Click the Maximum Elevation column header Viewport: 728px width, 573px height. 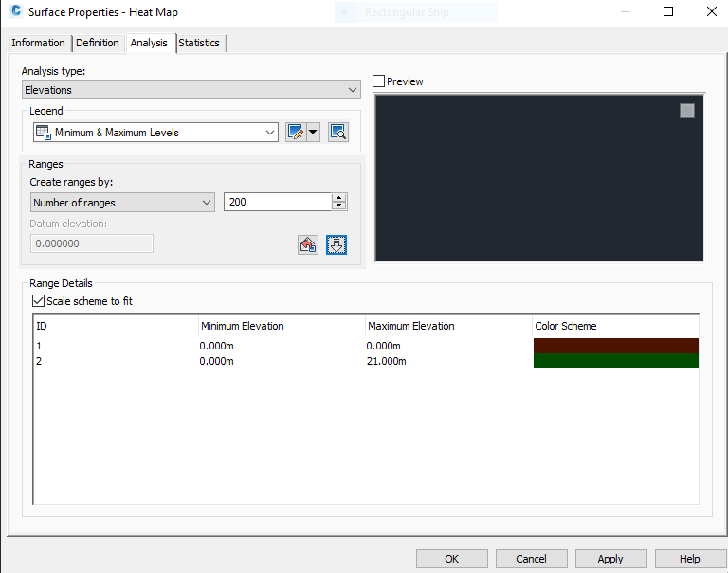448,326
